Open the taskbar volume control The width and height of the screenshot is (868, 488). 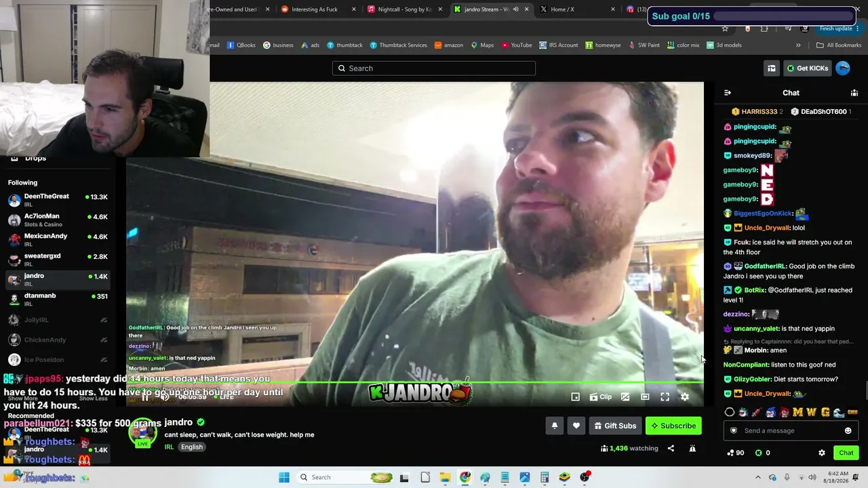click(812, 477)
